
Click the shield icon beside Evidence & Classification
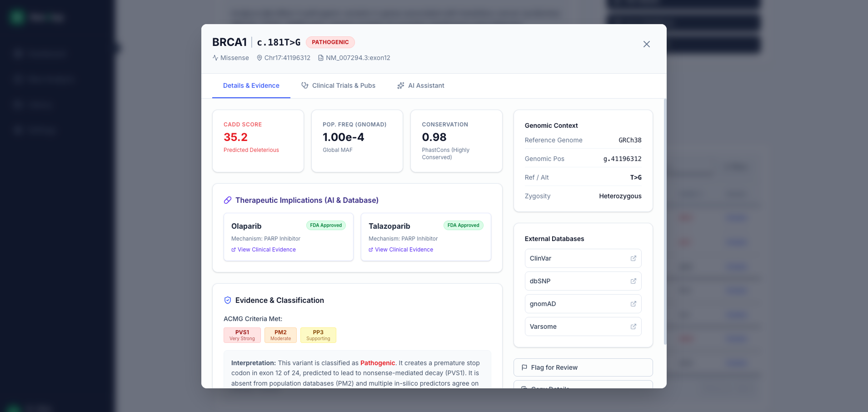click(228, 300)
